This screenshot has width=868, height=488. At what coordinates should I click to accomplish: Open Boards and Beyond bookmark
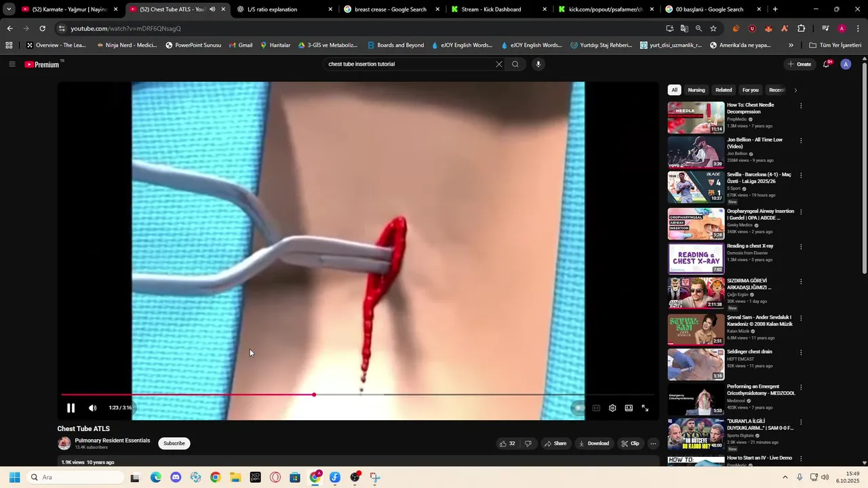pyautogui.click(x=396, y=45)
